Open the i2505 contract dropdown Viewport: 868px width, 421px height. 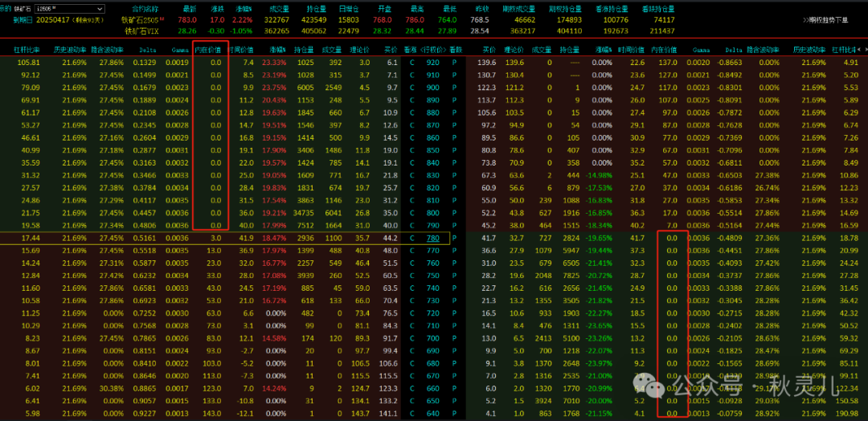[x=69, y=10]
